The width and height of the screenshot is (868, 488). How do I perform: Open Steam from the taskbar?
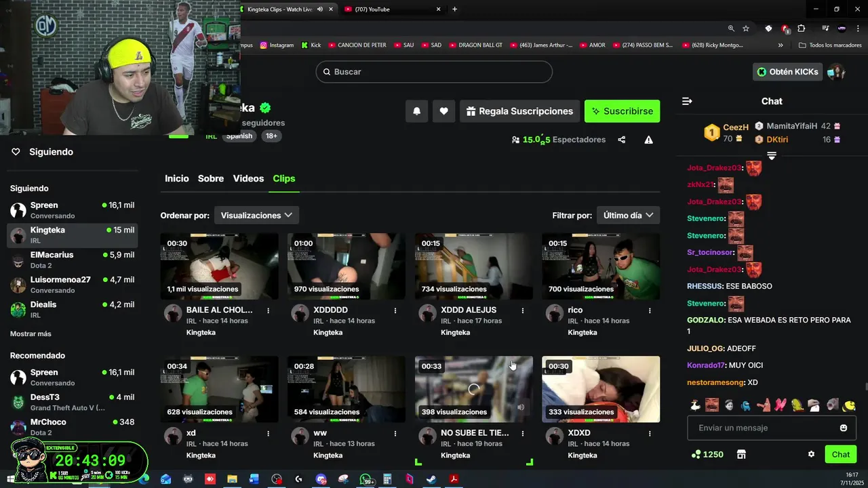click(431, 479)
